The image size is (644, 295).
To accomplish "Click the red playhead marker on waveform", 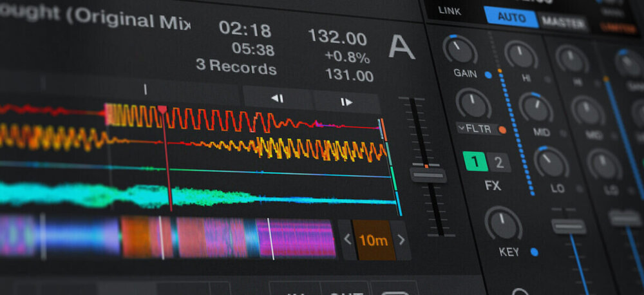I will [164, 111].
